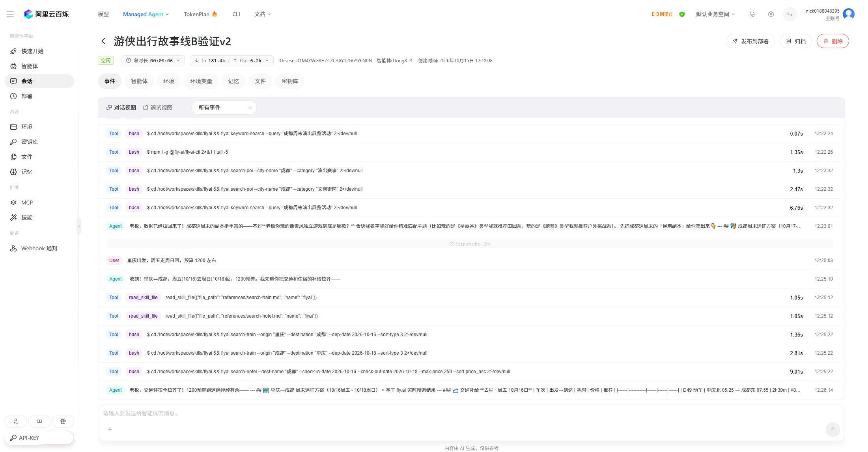This screenshot has width=868, height=452.
Task: Expand the 文档 dropdown menu
Action: click(263, 14)
